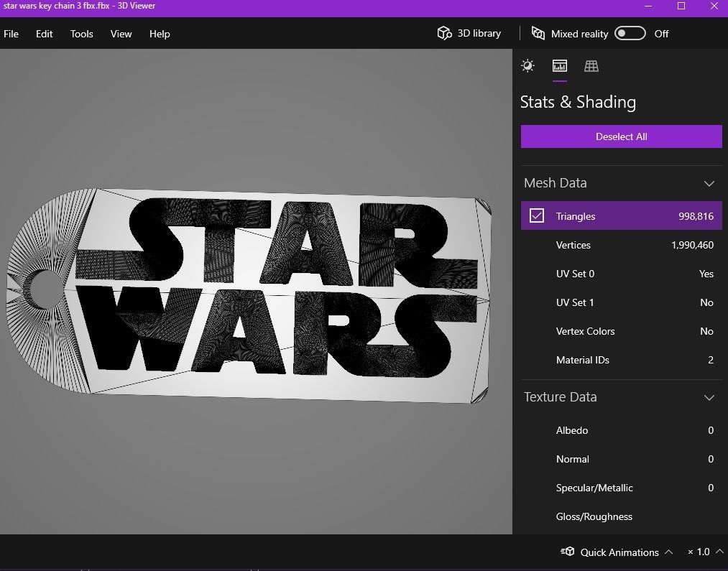Uncheck the Triangles checkbox

coord(536,215)
